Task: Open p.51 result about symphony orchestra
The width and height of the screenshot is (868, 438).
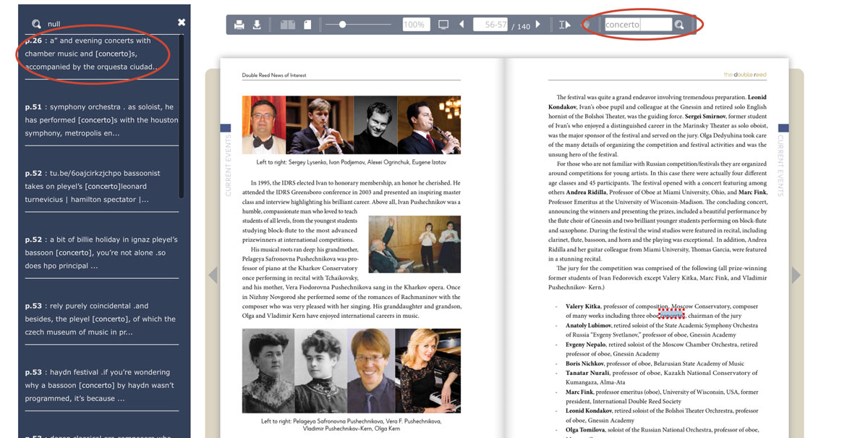Action: (x=101, y=120)
